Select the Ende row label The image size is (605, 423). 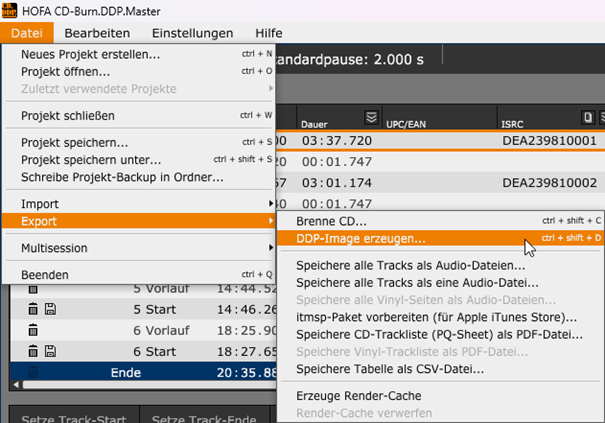click(126, 372)
